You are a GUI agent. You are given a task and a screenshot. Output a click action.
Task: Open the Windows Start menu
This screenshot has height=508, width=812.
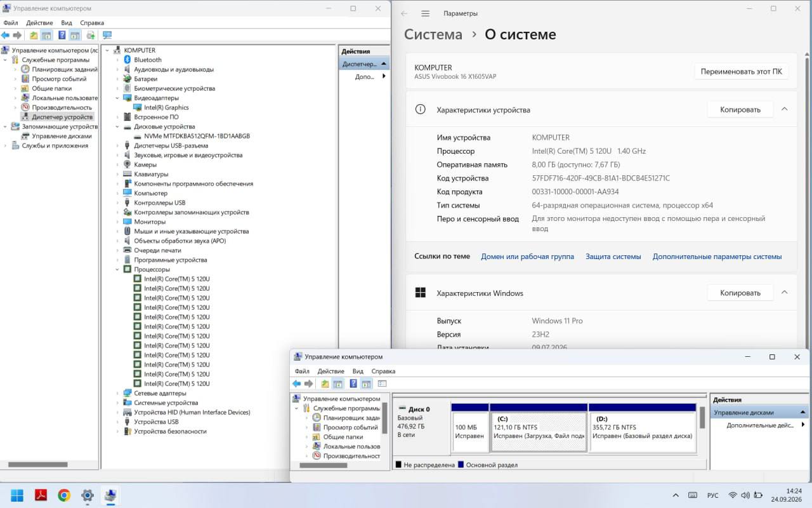coord(17,495)
